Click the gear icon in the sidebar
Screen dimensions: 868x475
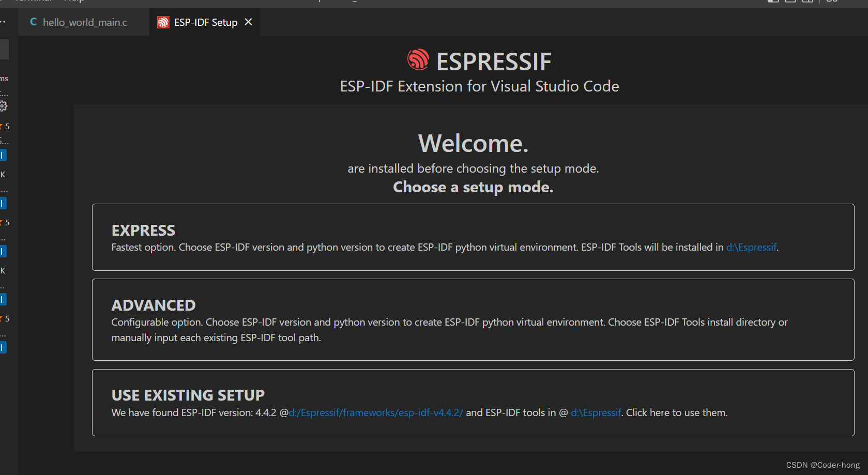[3, 106]
